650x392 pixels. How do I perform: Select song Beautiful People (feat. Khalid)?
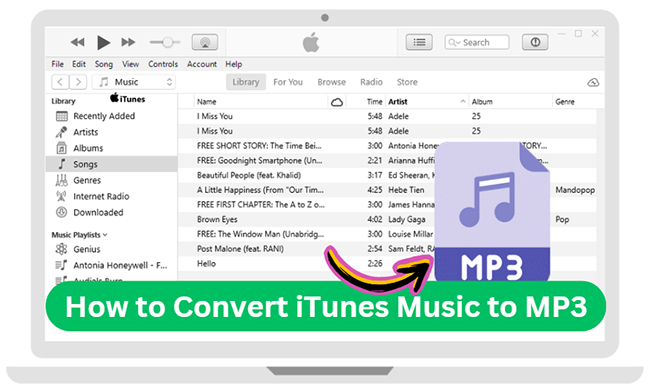249,175
